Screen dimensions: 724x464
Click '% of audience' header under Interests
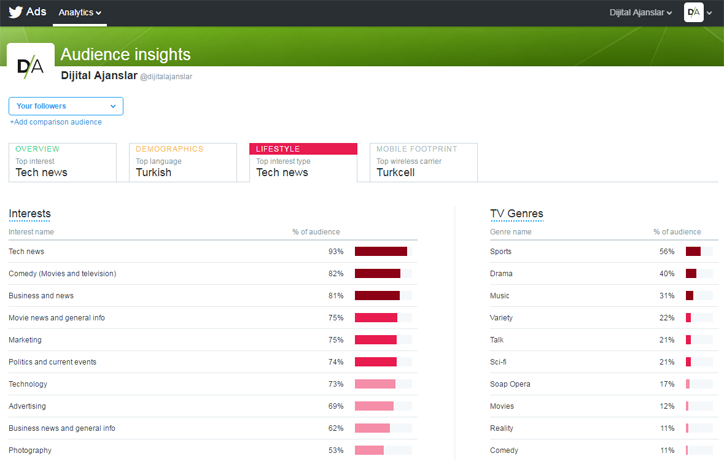pyautogui.click(x=316, y=232)
